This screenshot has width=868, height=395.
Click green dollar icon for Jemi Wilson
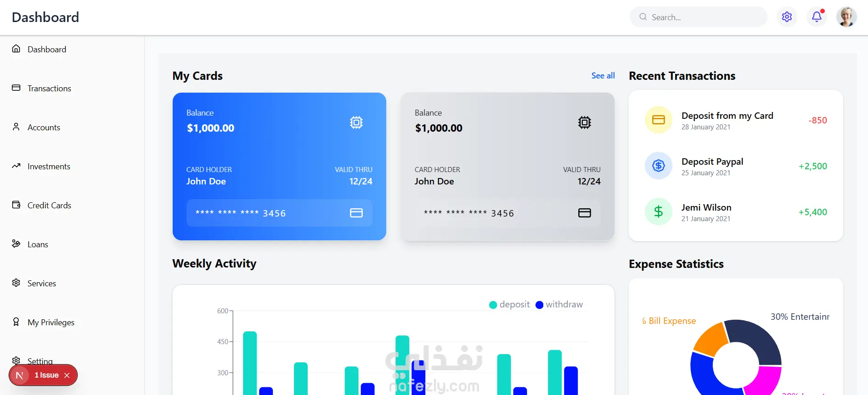659,211
